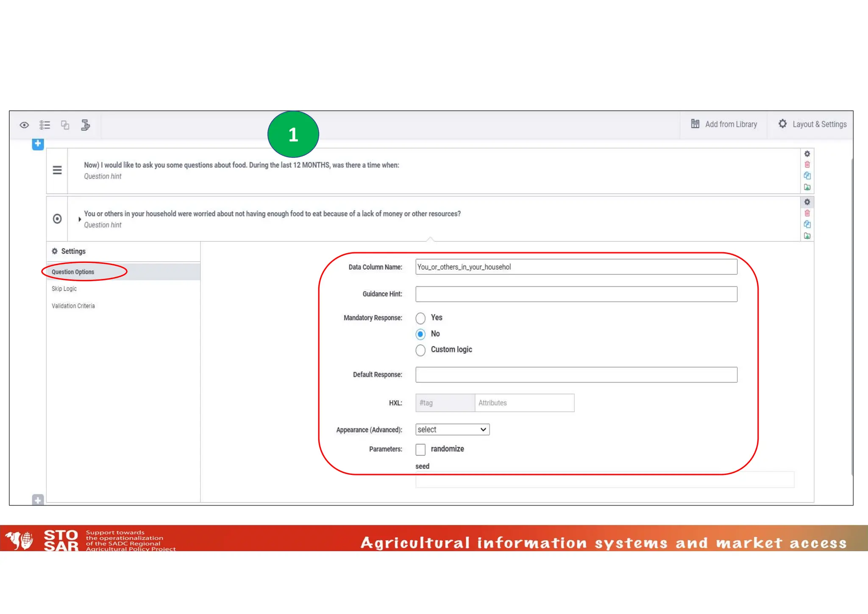Duplicate the household worried question
This screenshot has height=614, width=868.
click(807, 224)
